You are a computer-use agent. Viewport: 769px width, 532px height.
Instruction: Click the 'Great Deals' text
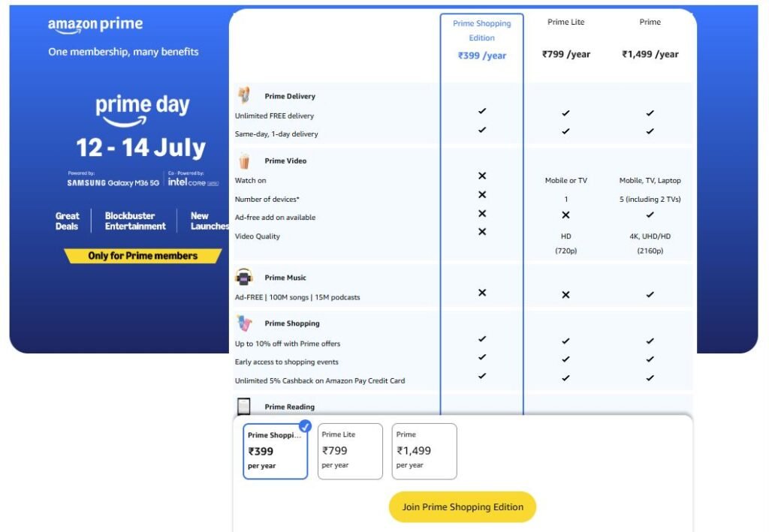click(67, 221)
